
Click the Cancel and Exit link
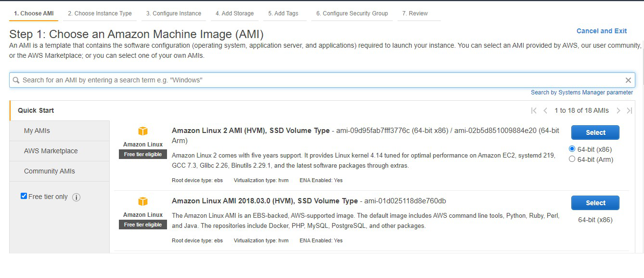point(602,31)
